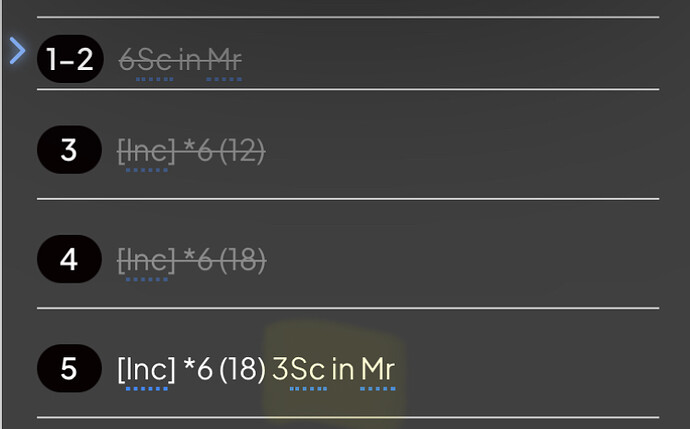Click the crossed-out word 'in' in row 1-2

pyautogui.click(x=190, y=60)
